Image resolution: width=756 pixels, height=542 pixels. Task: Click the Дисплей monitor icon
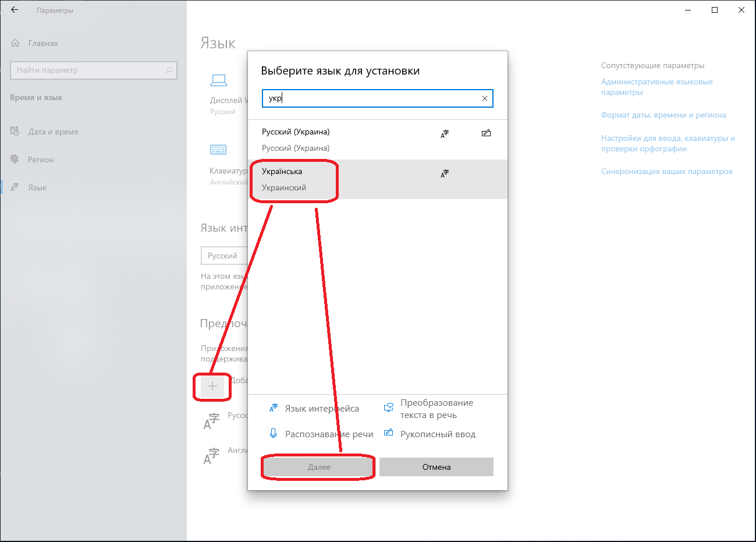click(219, 80)
